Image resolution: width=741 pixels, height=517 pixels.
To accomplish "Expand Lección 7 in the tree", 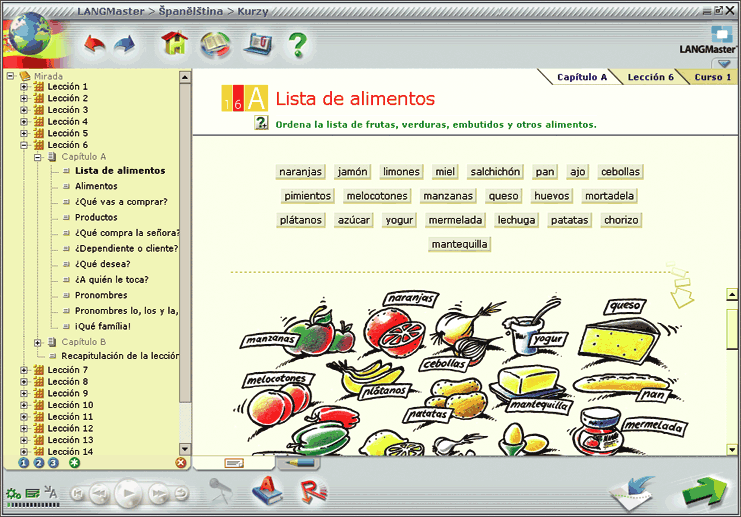I will pyautogui.click(x=24, y=370).
